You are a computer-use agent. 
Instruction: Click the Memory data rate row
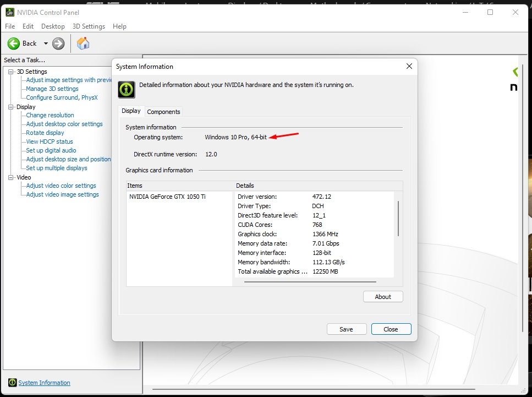(x=314, y=243)
